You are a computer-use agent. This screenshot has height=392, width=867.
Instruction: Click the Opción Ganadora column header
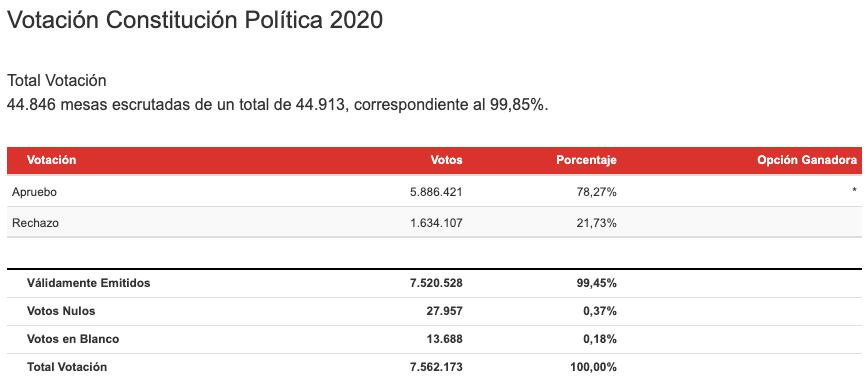[807, 160]
